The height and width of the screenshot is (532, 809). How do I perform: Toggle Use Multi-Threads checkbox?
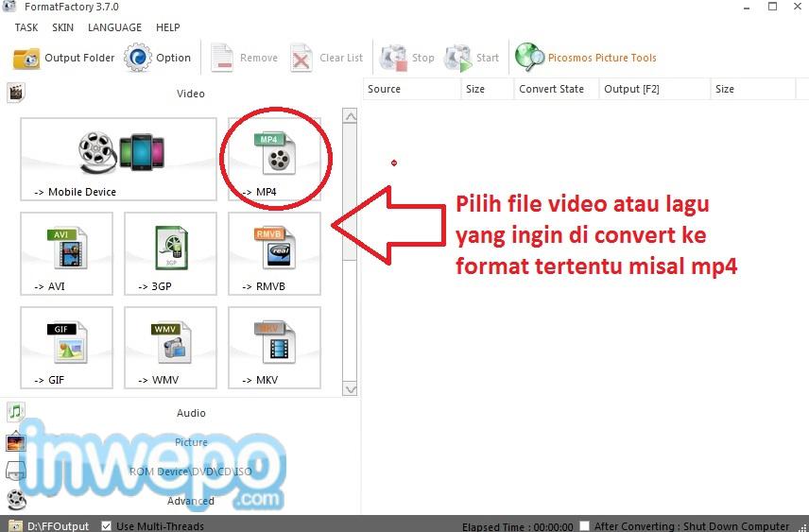click(x=106, y=525)
